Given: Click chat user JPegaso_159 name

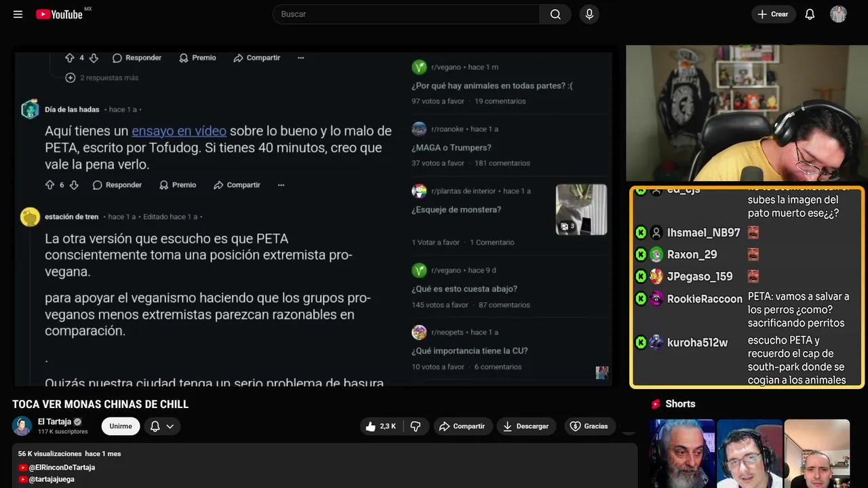Looking at the screenshot, I should (x=700, y=277).
